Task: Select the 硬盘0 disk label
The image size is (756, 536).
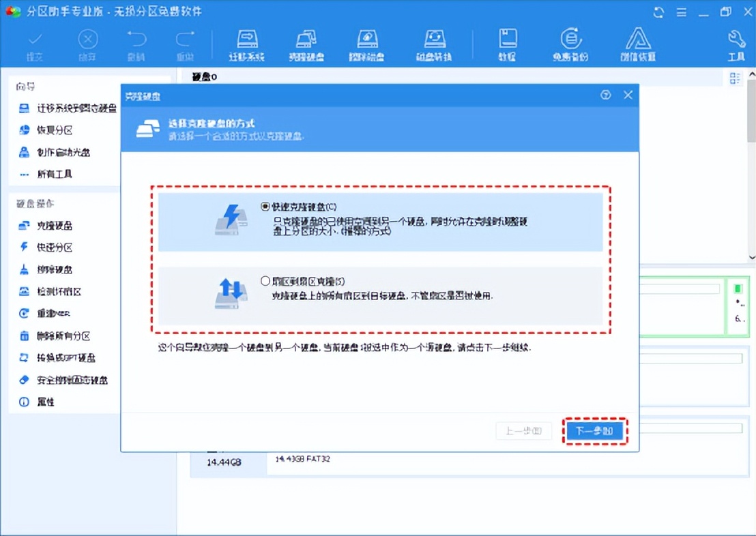Action: 203,76
